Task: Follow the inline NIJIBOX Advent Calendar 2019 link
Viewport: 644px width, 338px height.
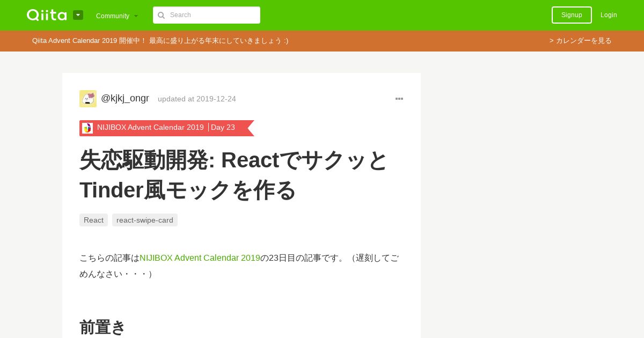Action: [x=200, y=258]
